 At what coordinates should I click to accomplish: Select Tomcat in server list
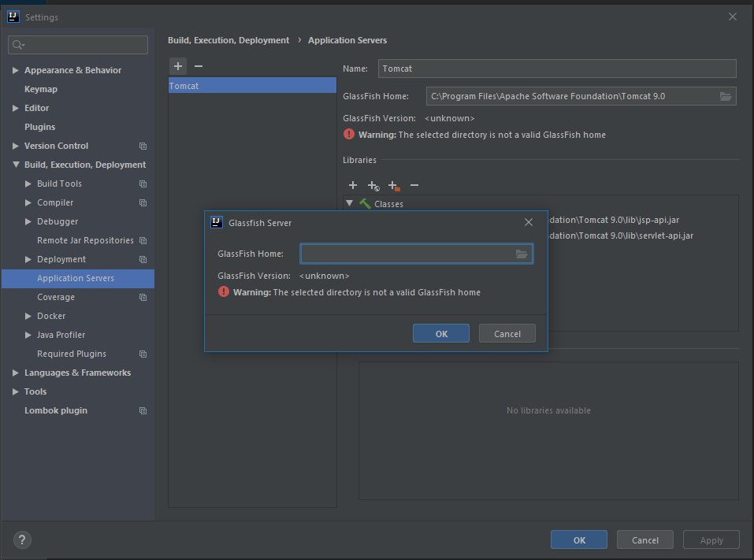coord(252,86)
